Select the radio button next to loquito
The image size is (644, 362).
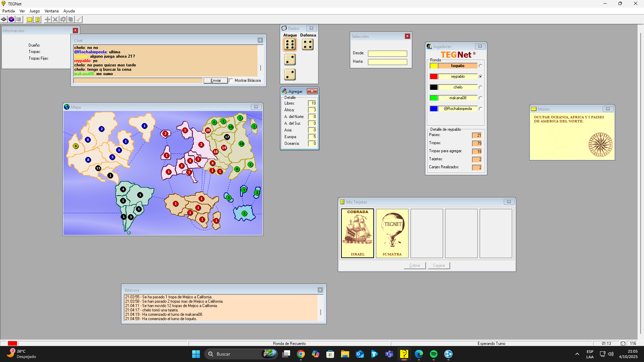click(480, 66)
